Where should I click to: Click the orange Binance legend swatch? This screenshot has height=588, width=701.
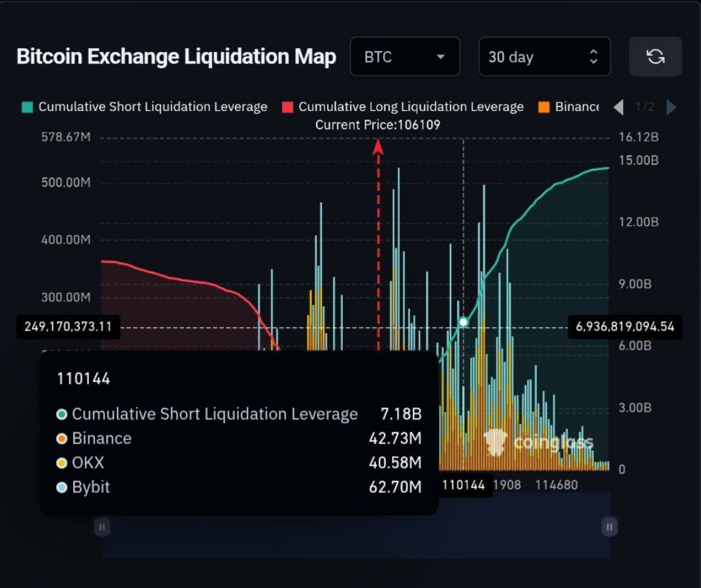pyautogui.click(x=544, y=107)
